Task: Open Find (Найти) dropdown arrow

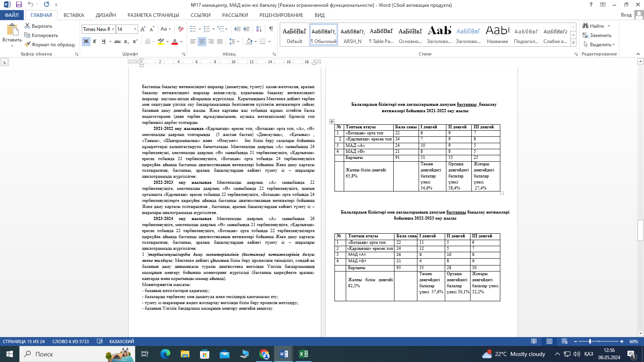Action: [x=609, y=26]
